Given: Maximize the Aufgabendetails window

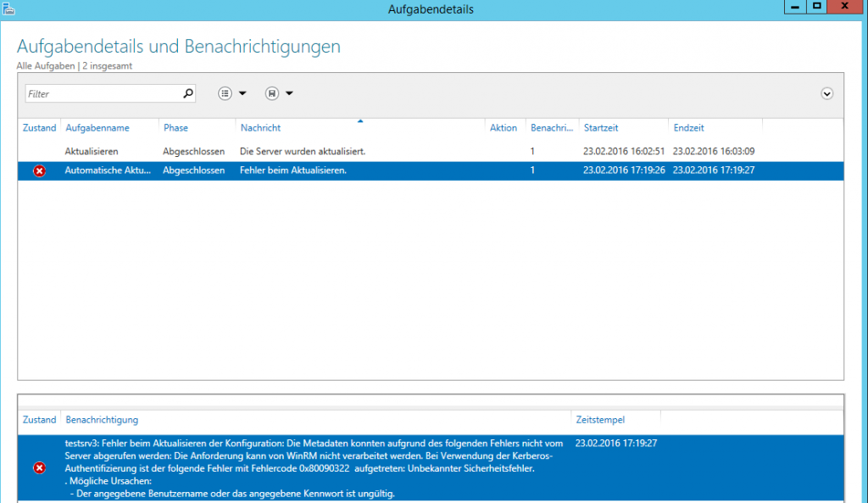Looking at the screenshot, I should click(x=816, y=7).
